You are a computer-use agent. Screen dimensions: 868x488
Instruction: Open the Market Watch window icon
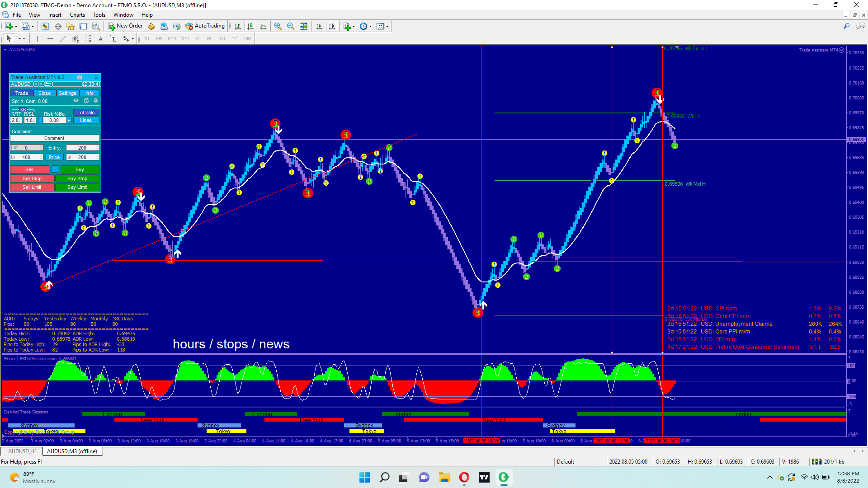pyautogui.click(x=45, y=26)
